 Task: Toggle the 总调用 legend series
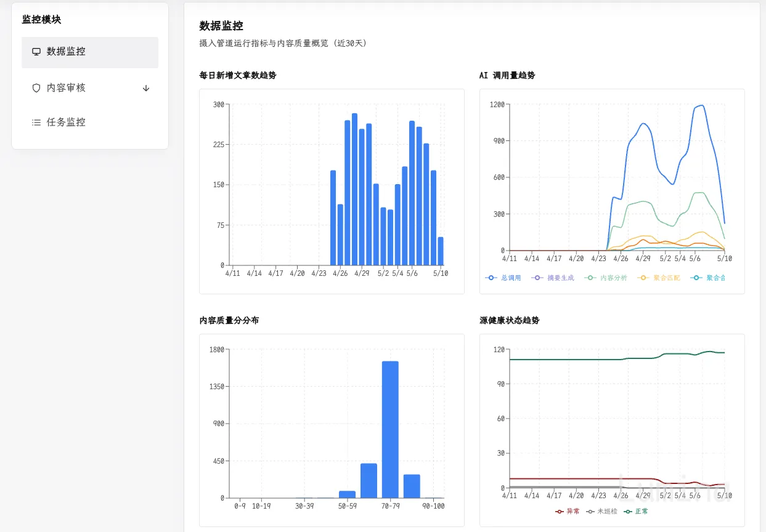pyautogui.click(x=503, y=278)
